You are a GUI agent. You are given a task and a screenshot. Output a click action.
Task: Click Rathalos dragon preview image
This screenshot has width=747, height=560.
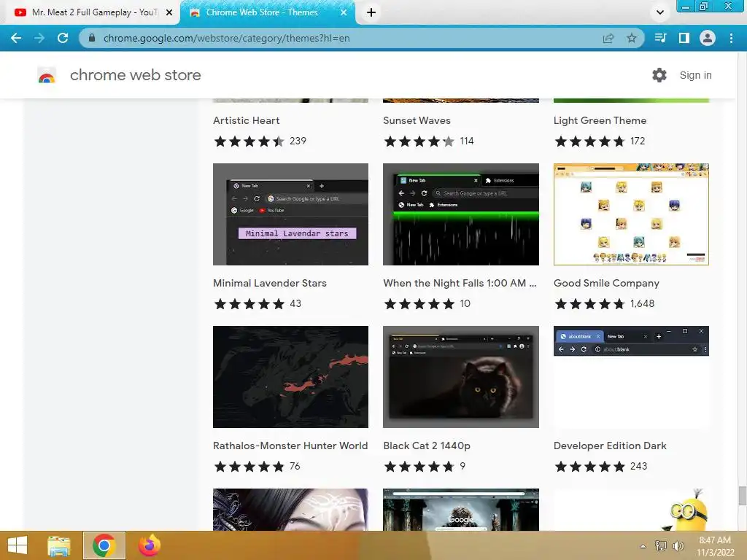(x=290, y=377)
